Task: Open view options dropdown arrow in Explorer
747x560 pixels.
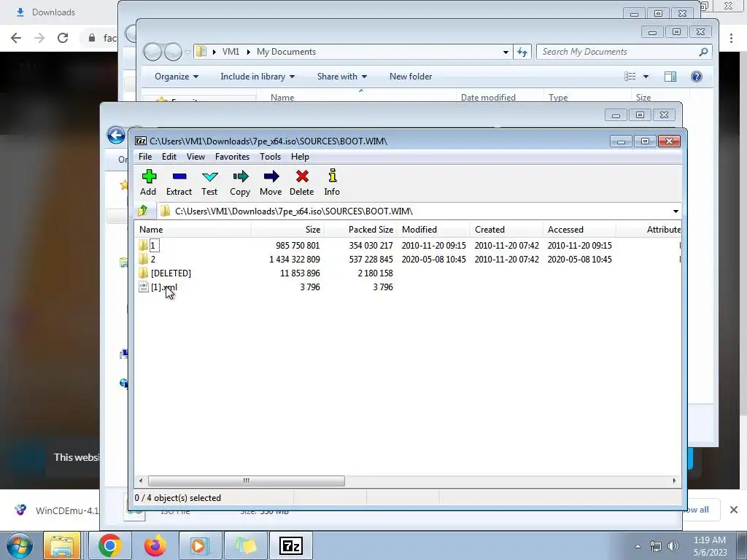Action: coord(646,76)
